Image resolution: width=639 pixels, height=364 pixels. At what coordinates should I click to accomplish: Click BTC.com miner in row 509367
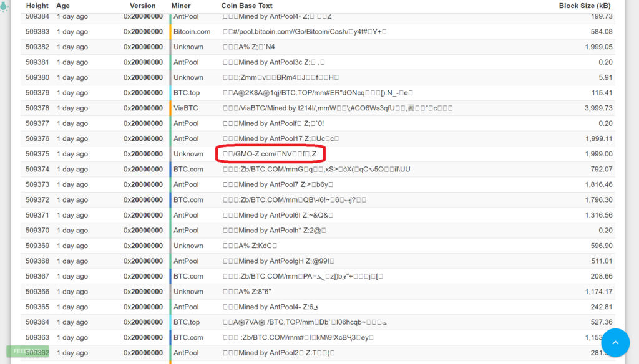(188, 276)
